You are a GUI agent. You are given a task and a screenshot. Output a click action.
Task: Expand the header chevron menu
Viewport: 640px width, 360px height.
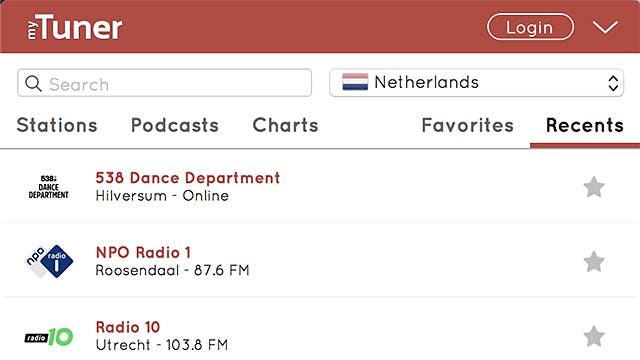(605, 27)
